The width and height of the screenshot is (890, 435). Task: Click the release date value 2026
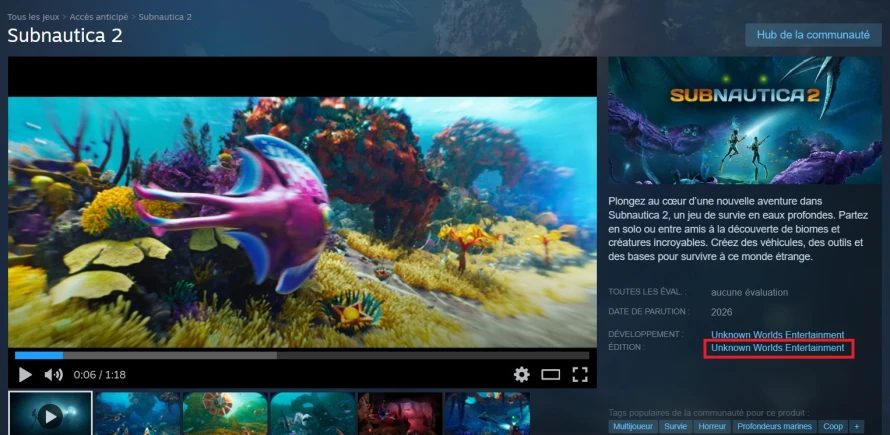click(x=721, y=312)
